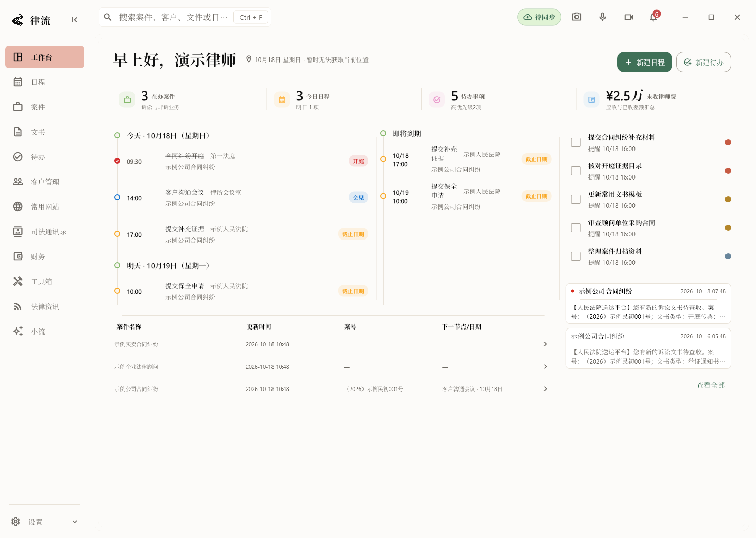Viewport: 756px width, 538px height.
Task: Click the 更新时间 column header
Action: (x=259, y=327)
